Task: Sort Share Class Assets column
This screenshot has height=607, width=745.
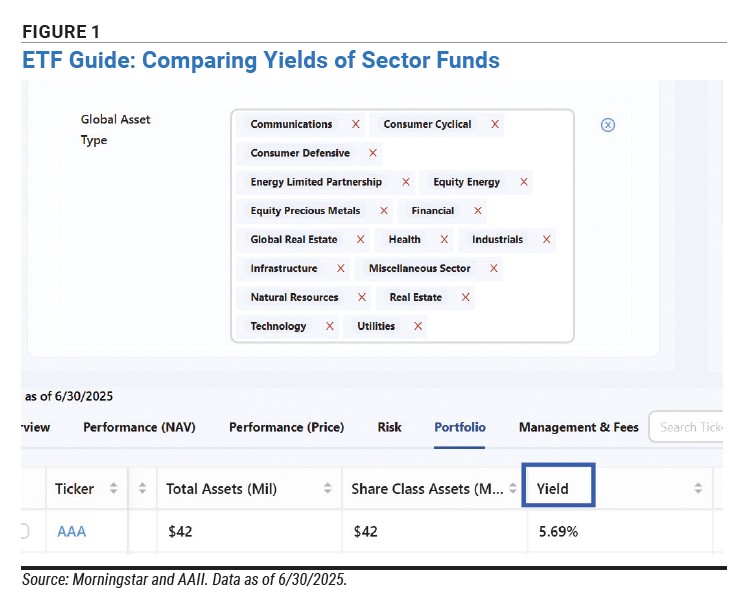Action: pos(513,488)
